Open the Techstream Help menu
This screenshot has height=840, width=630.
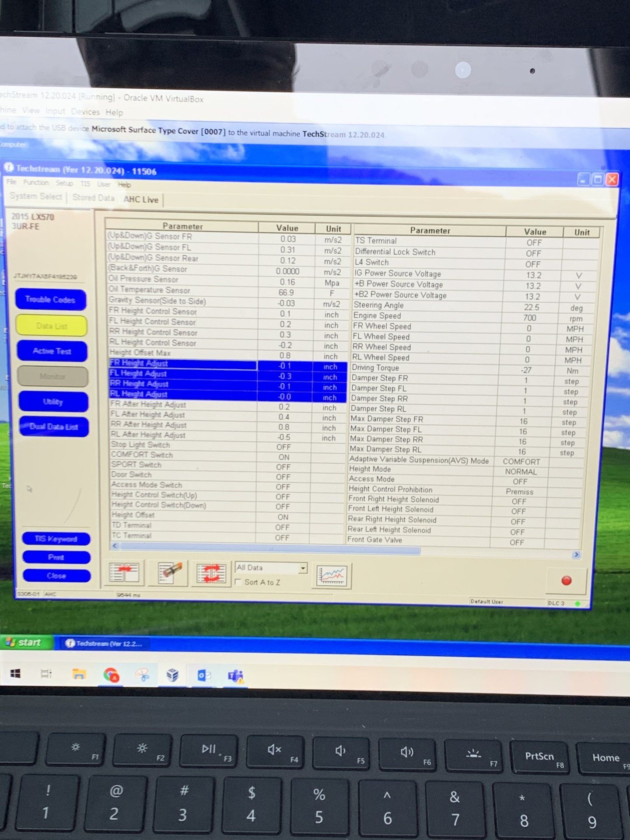[124, 184]
